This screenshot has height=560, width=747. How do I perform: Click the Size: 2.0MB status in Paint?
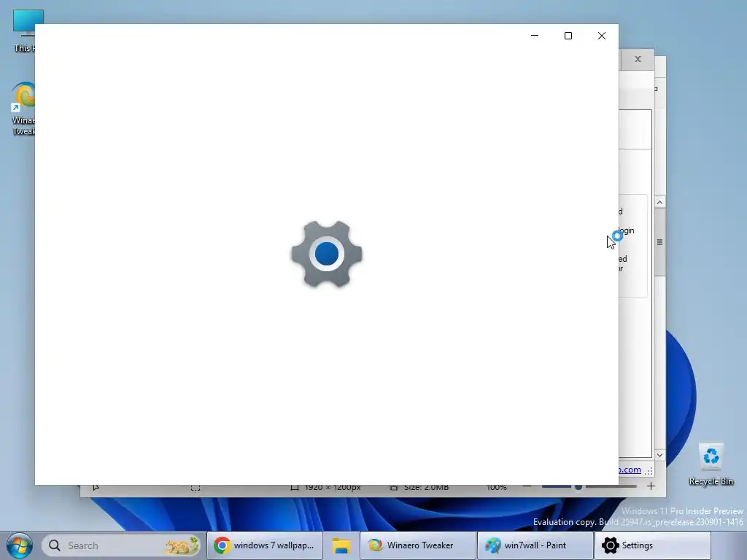tap(426, 487)
